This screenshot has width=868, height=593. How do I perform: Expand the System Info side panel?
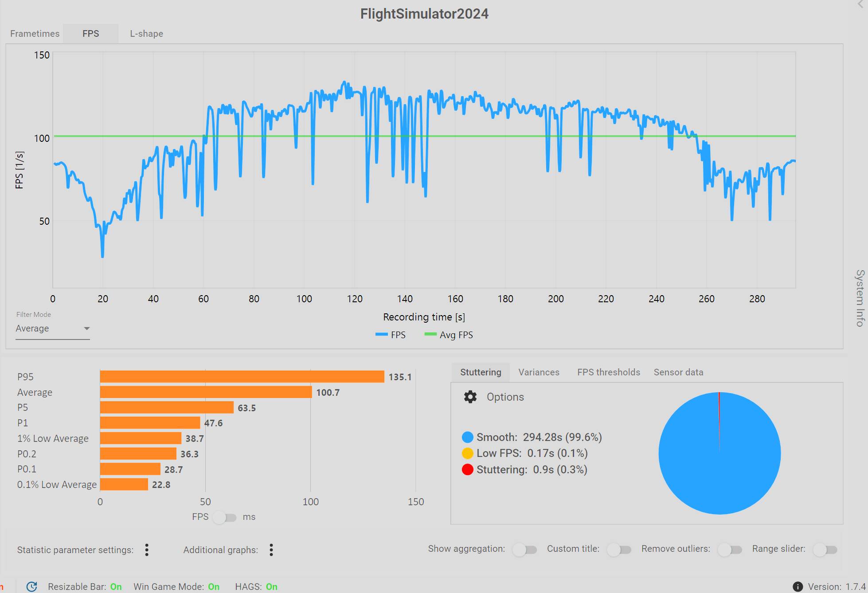(860, 298)
